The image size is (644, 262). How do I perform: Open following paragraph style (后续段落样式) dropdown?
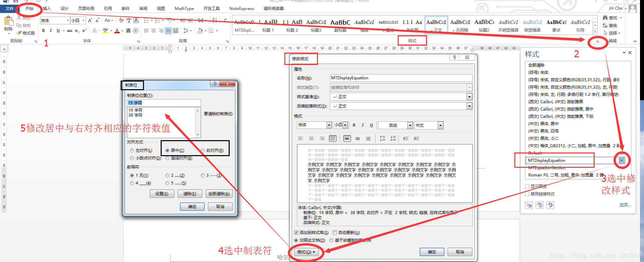tap(469, 106)
